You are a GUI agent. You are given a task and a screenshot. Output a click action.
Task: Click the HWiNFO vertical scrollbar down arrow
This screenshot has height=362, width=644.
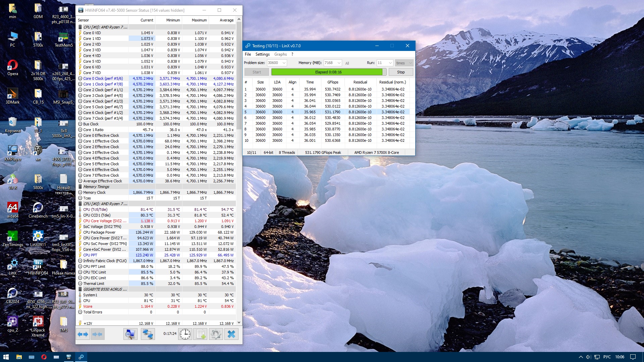[x=239, y=322]
